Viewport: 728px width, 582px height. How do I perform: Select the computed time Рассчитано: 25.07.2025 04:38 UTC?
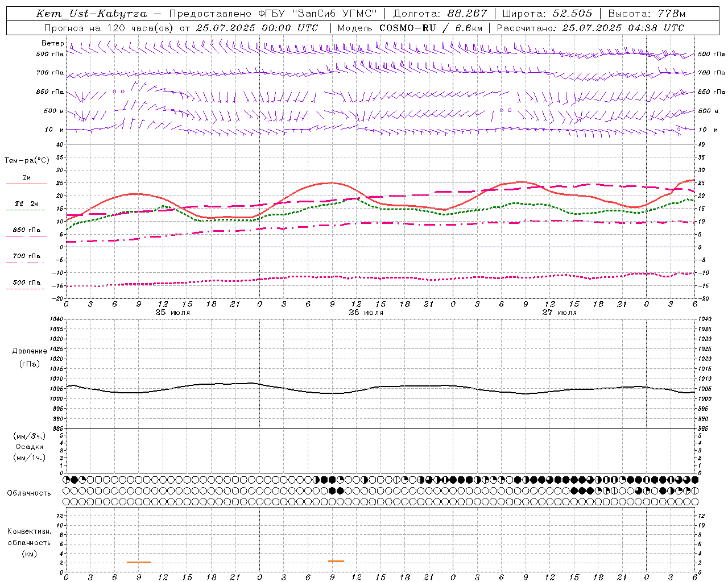590,28
